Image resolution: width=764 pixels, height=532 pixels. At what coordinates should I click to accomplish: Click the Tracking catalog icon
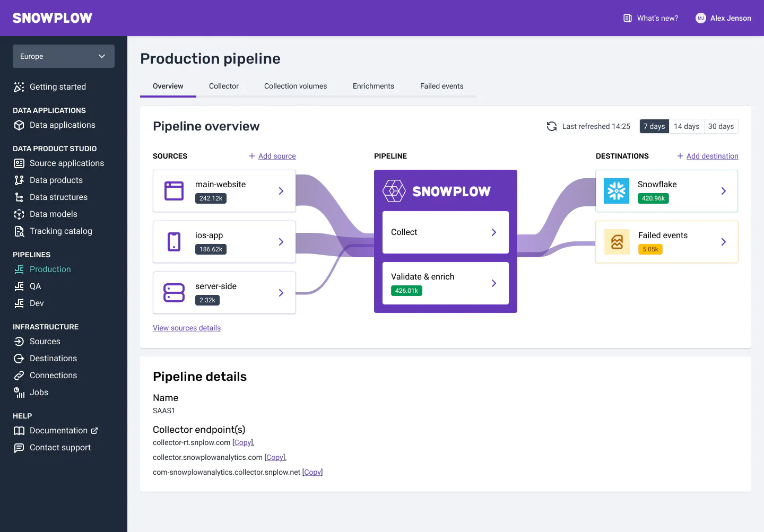pos(19,231)
